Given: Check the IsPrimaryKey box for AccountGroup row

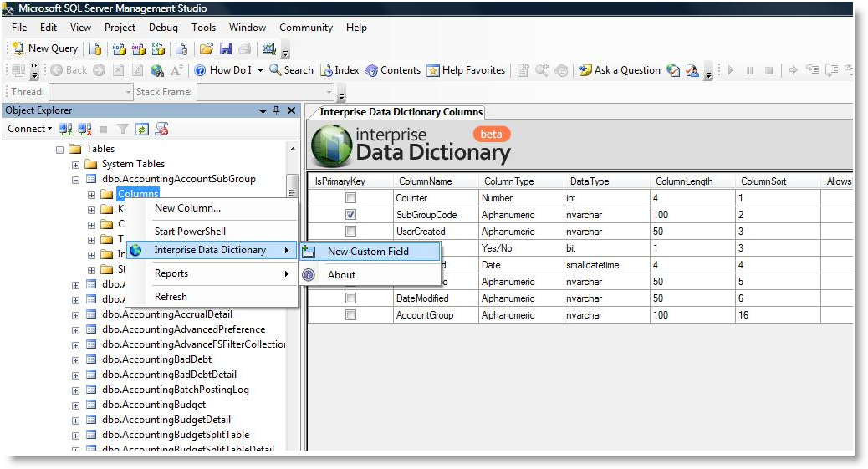Looking at the screenshot, I should coord(351,315).
